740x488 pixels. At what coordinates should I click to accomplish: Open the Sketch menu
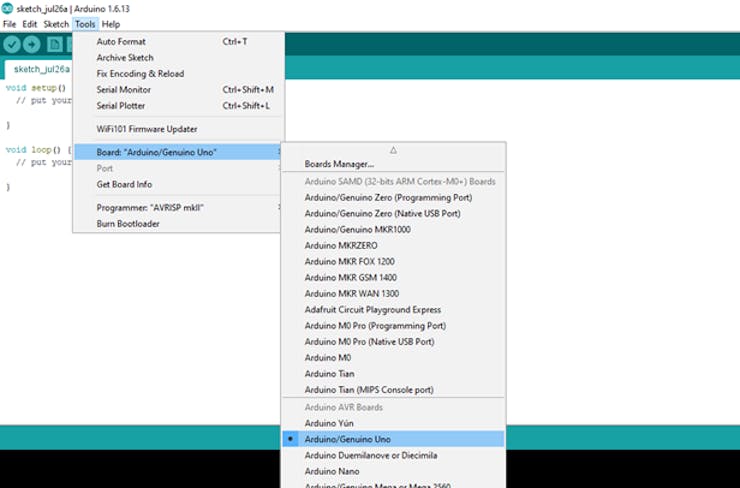tap(56, 24)
